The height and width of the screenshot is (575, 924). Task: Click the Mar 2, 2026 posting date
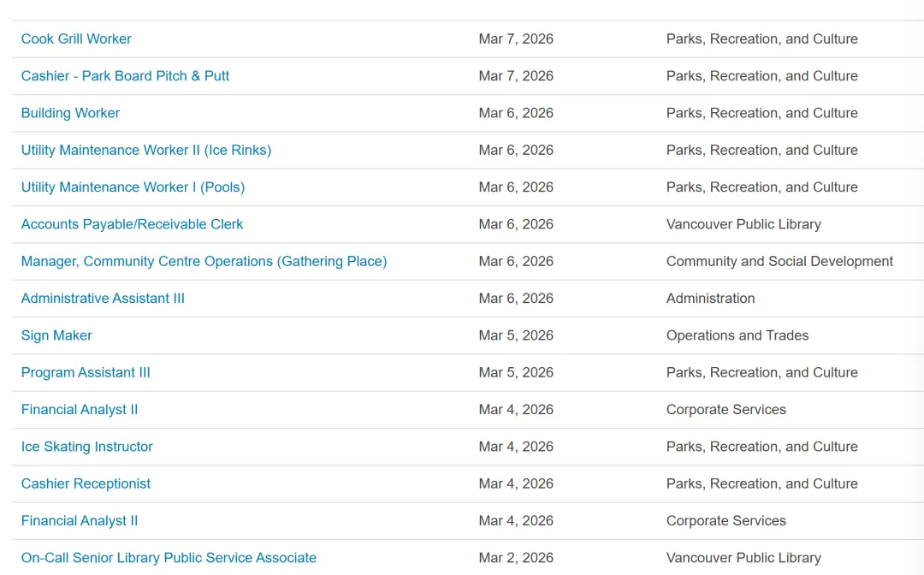516,558
